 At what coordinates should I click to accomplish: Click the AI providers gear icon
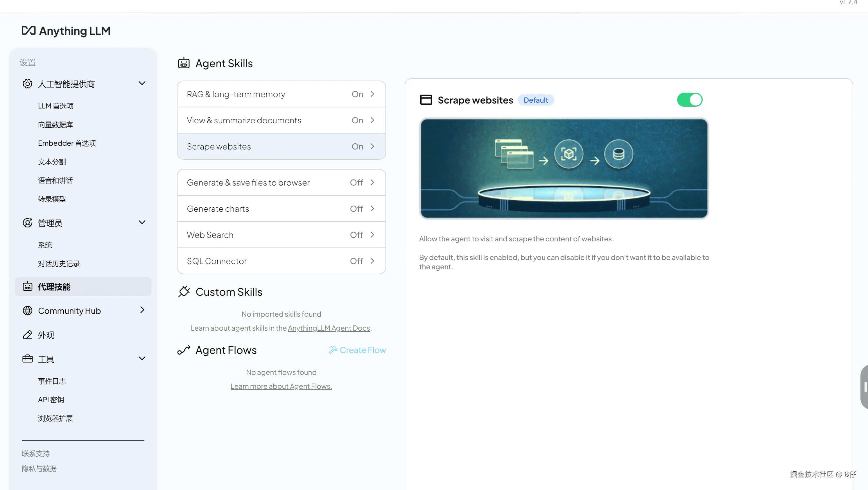(x=27, y=84)
